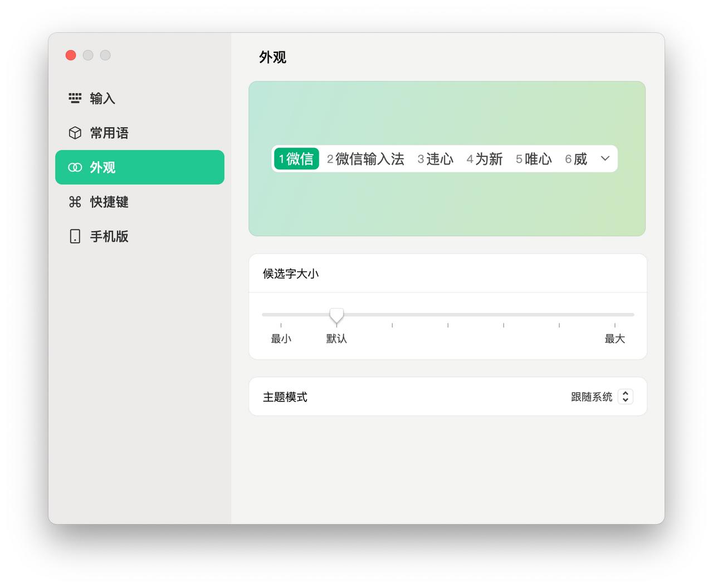
Task: Click the overlapping circles icon beside 外观
Action: (x=75, y=168)
